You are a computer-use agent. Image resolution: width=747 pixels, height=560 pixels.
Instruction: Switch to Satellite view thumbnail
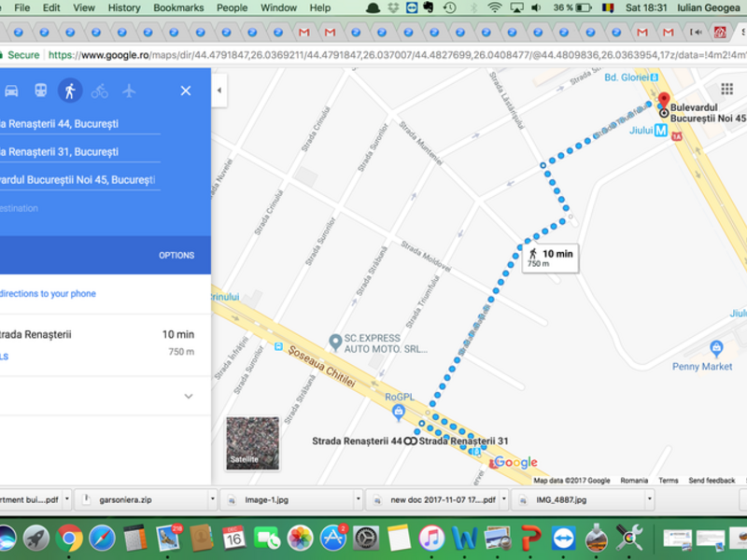click(x=252, y=442)
